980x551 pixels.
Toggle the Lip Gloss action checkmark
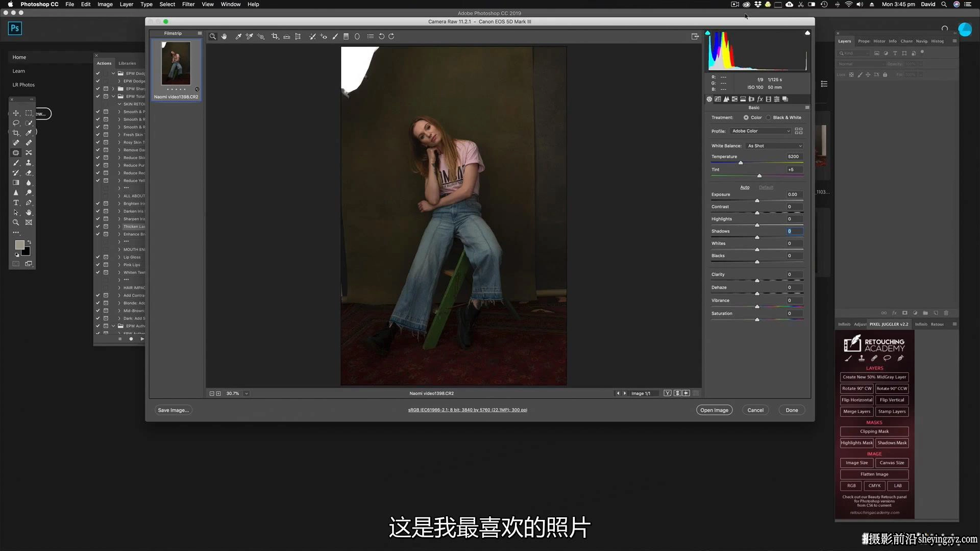coord(97,257)
